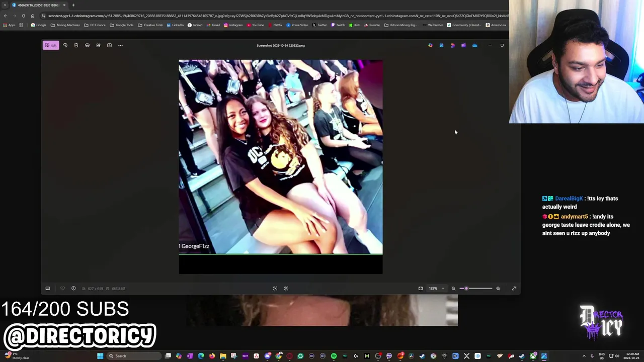Show hidden system tray icons chevron
644x362 pixels.
(584, 356)
